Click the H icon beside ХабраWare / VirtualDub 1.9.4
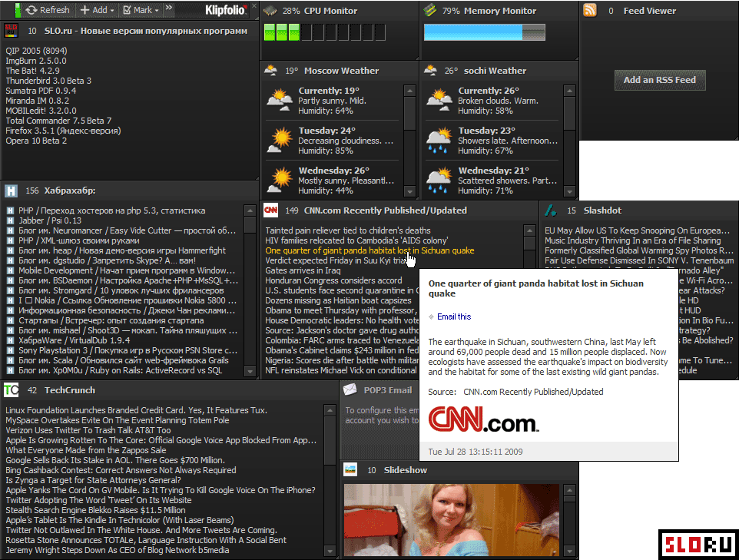This screenshot has width=739, height=560. point(10,340)
